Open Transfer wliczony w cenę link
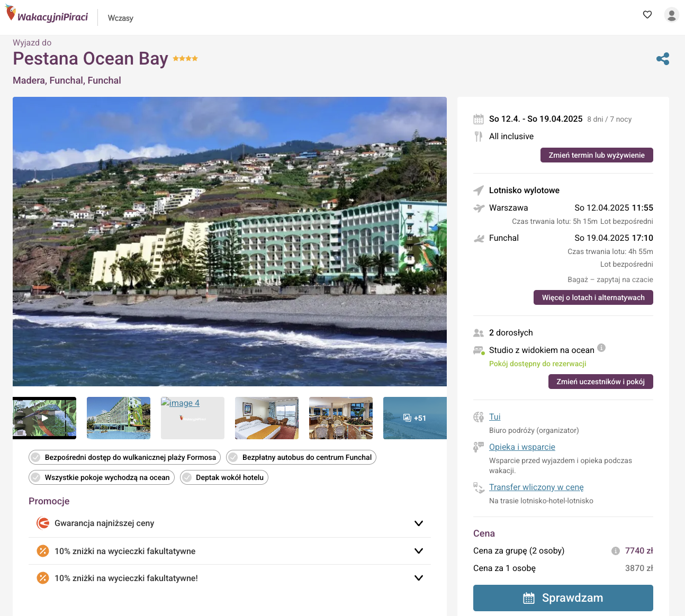The height and width of the screenshot is (616, 685). (x=536, y=487)
